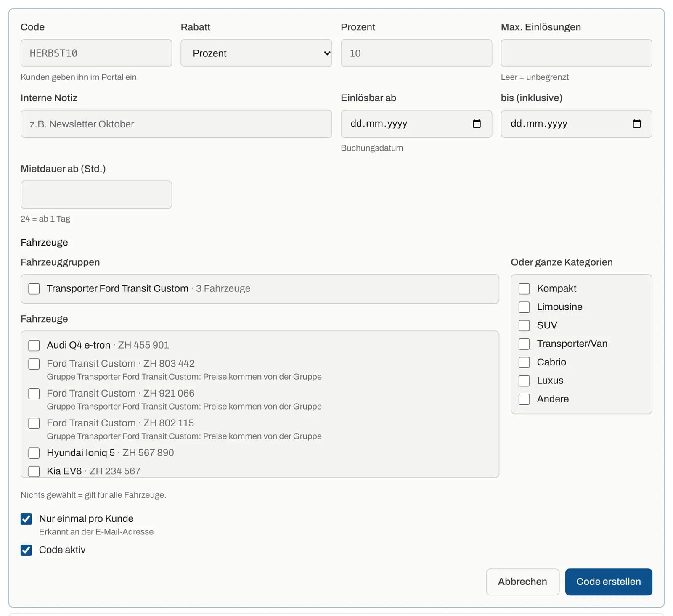Tick the Cabrio category
Image resolution: width=673 pixels, height=616 pixels.
524,362
